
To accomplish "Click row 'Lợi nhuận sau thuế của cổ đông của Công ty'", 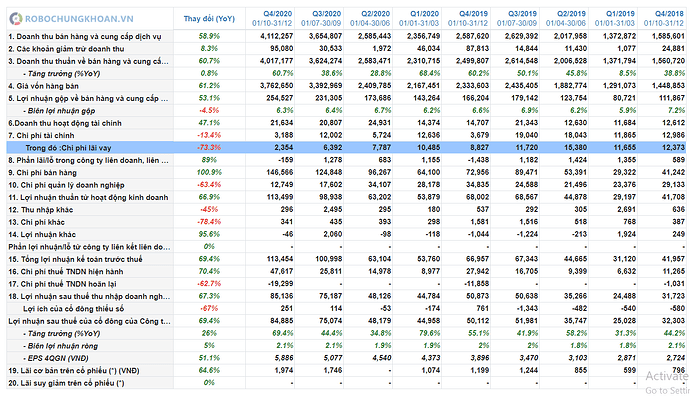I will (x=346, y=321).
